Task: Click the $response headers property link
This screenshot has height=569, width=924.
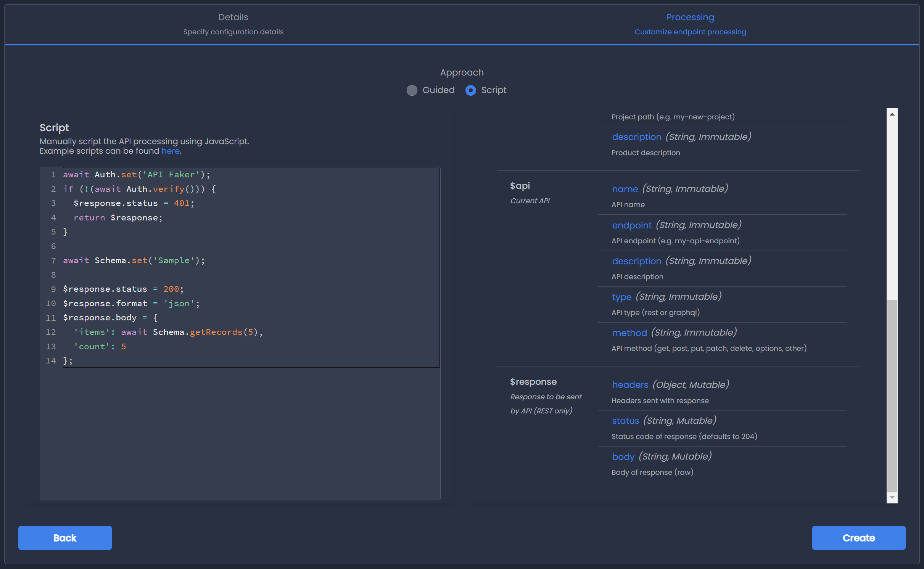Action: 630,385
